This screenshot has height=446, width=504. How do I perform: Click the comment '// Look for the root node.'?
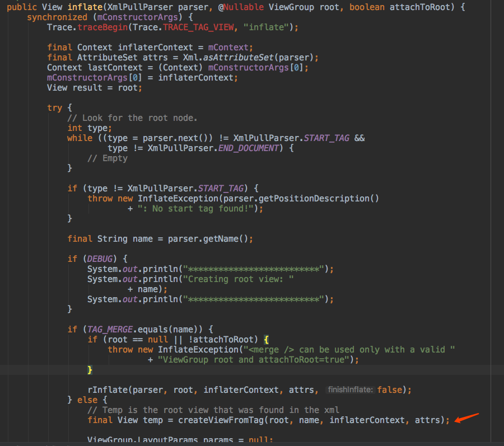point(132,118)
